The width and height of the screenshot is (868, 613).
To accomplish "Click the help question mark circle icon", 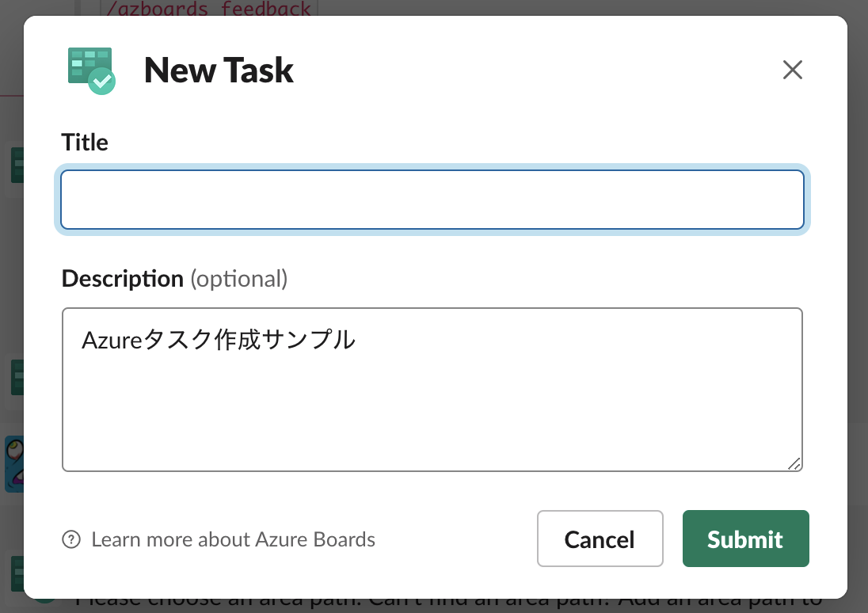I will pyautogui.click(x=71, y=539).
